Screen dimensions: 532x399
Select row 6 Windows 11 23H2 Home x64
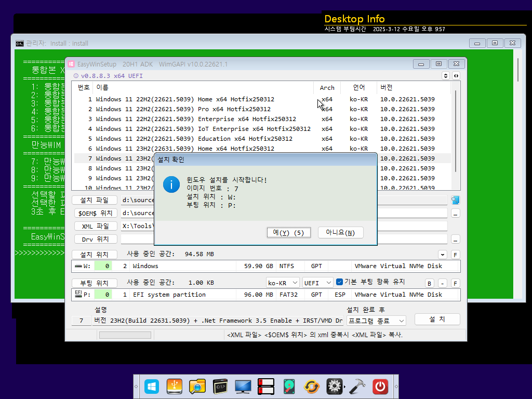coord(262,149)
